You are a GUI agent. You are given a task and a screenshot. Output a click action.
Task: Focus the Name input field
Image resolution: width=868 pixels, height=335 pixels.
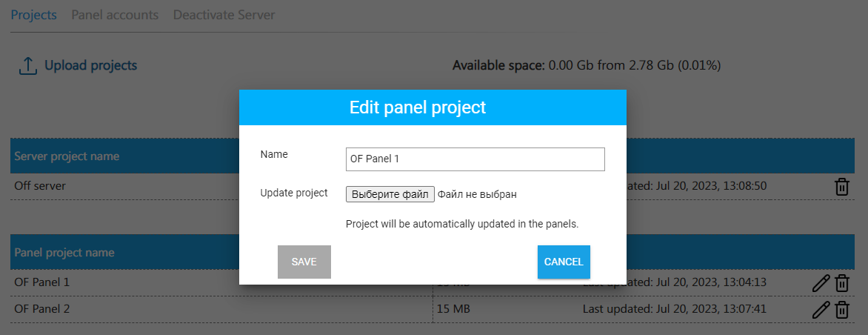coord(475,159)
